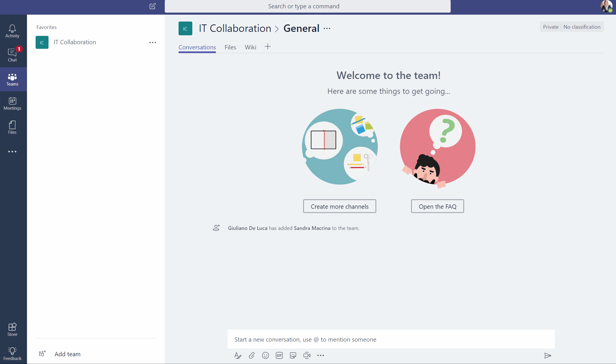The image size is (616, 364).
Task: Select the Files icon in sidebar
Action: point(12,127)
